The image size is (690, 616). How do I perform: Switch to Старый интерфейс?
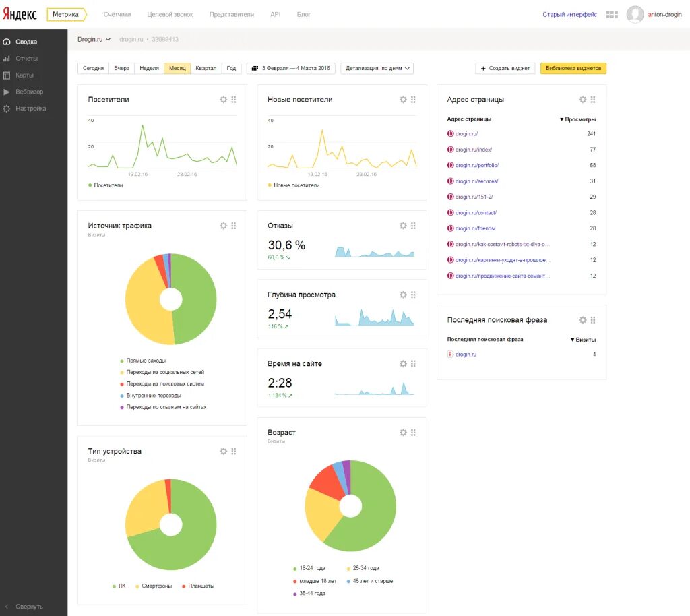[569, 15]
